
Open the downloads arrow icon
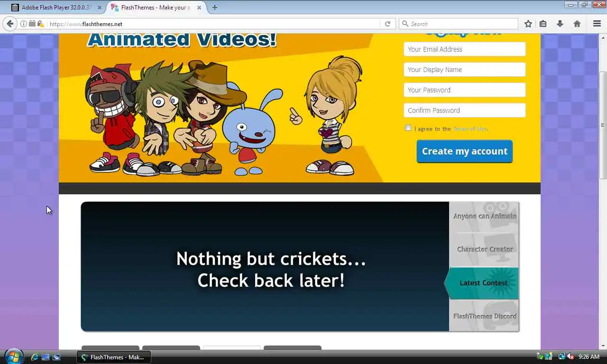pos(560,24)
